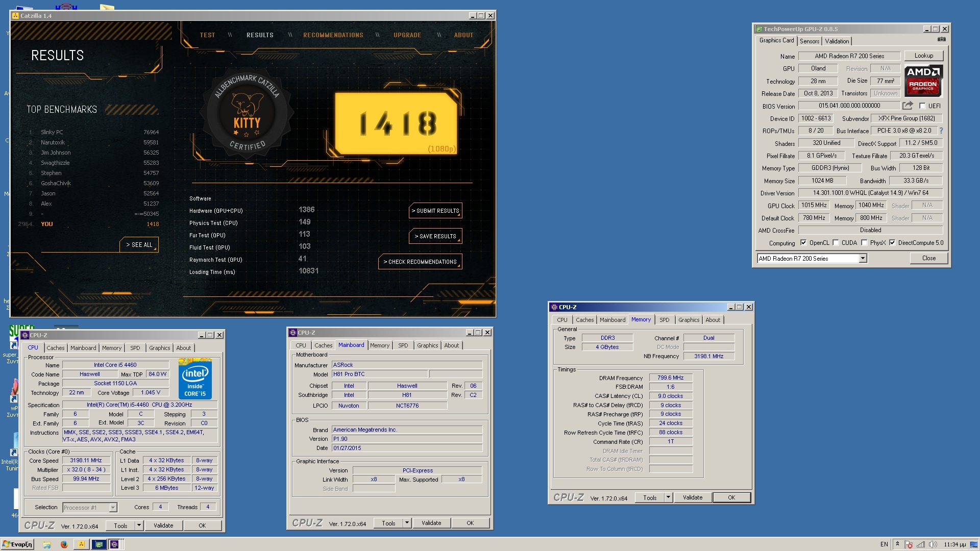Open the UPGRADE tab in Catzilla

(x=407, y=35)
